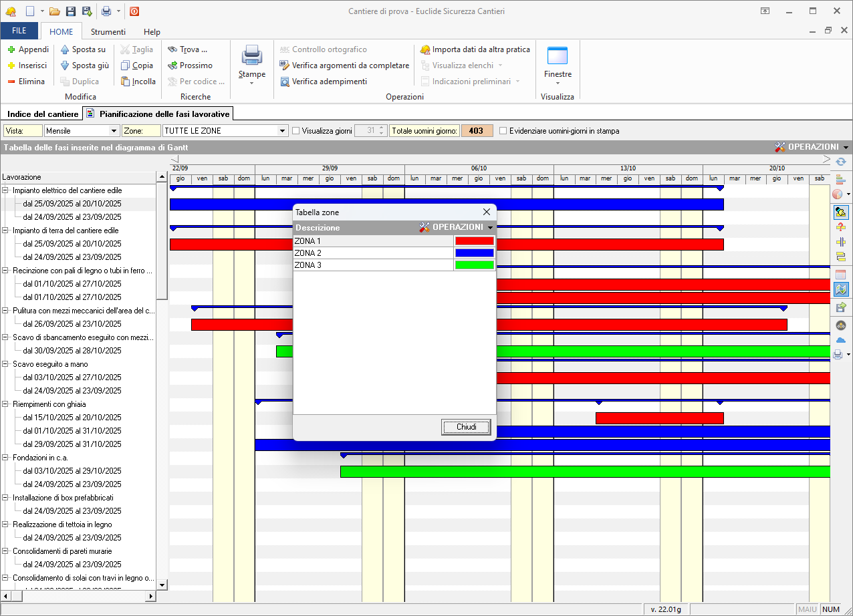Open the Vista Mensile dropdown
853x616 pixels.
pyautogui.click(x=114, y=131)
